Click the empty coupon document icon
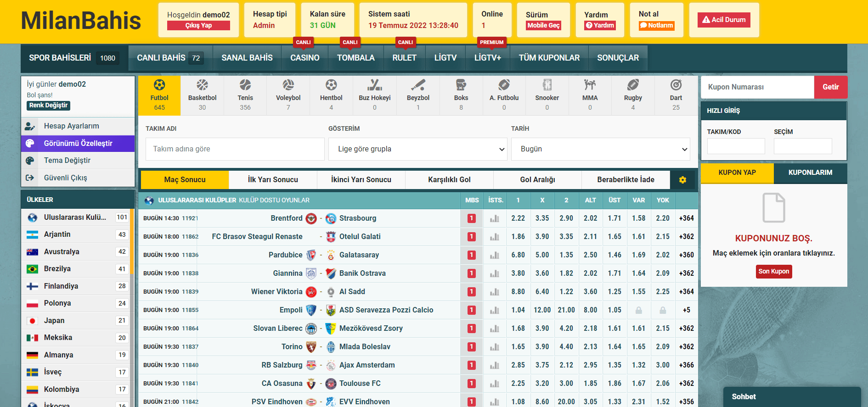The height and width of the screenshot is (407, 868). tap(774, 208)
